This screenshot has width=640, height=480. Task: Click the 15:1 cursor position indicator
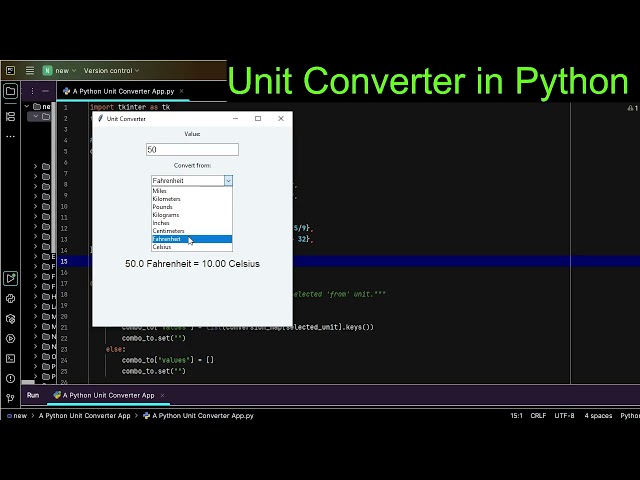(x=516, y=416)
